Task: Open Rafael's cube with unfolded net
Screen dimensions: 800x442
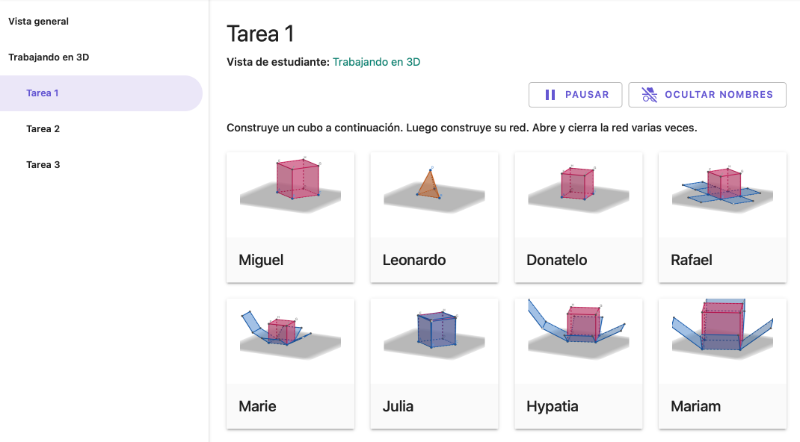Action: point(722,194)
